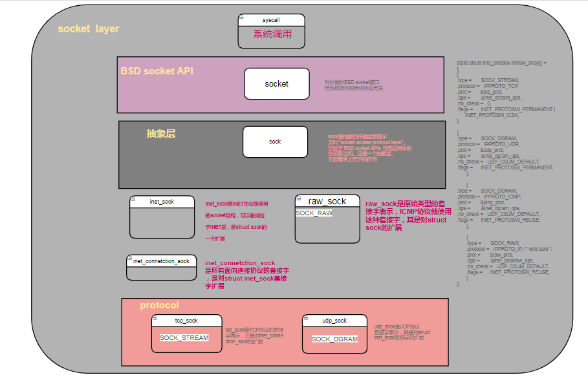This screenshot has height=384, width=588.
Task: Select the '.no_check = 0,' code line
Action: 474,103
